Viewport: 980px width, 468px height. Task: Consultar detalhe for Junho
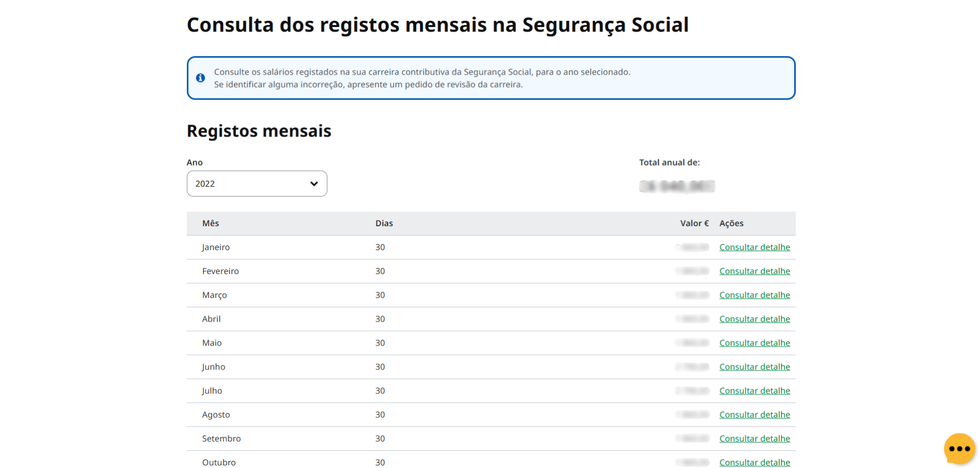tap(754, 366)
